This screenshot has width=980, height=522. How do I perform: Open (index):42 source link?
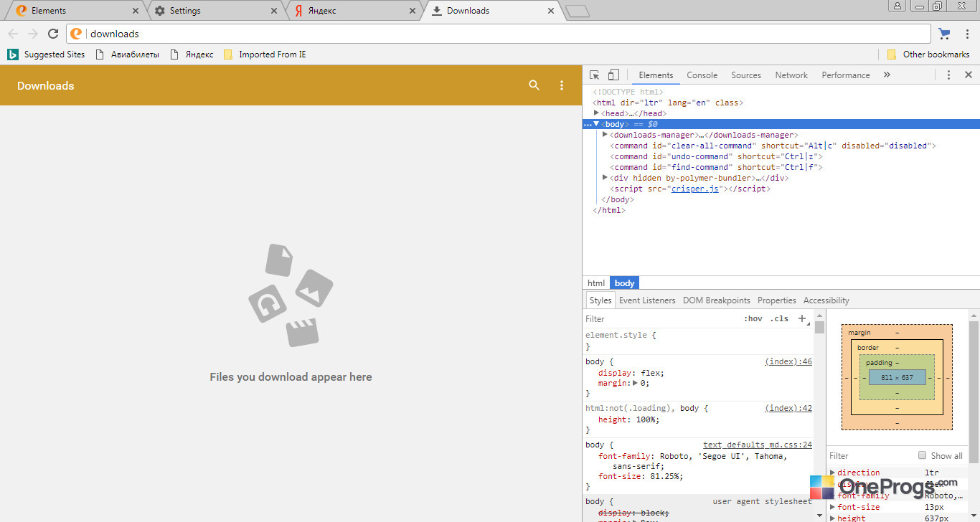(788, 408)
